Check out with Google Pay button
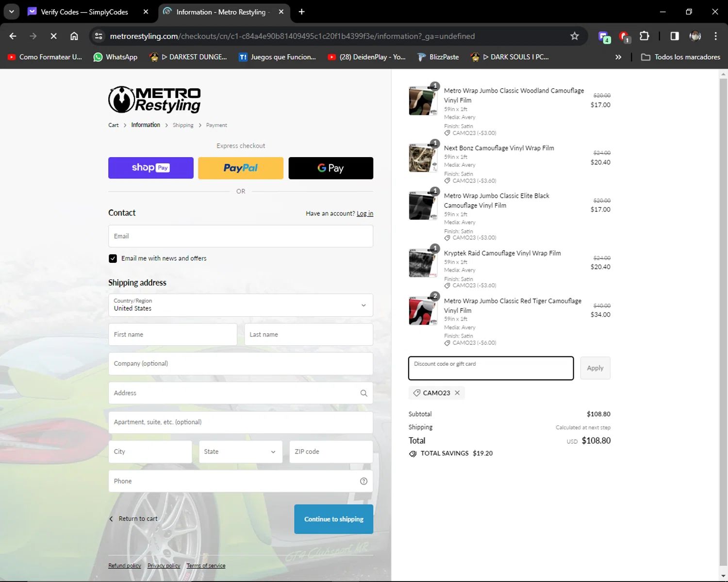Image resolution: width=728 pixels, height=582 pixels. (x=331, y=168)
